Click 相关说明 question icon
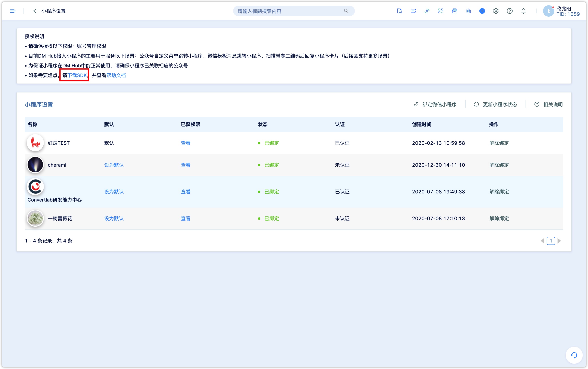This screenshot has height=369, width=588. click(x=537, y=104)
